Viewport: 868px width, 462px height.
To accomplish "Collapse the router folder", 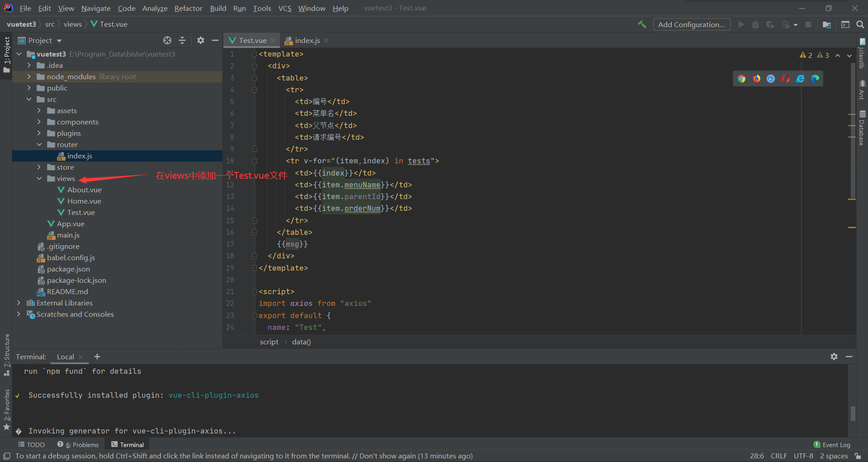I will point(39,144).
